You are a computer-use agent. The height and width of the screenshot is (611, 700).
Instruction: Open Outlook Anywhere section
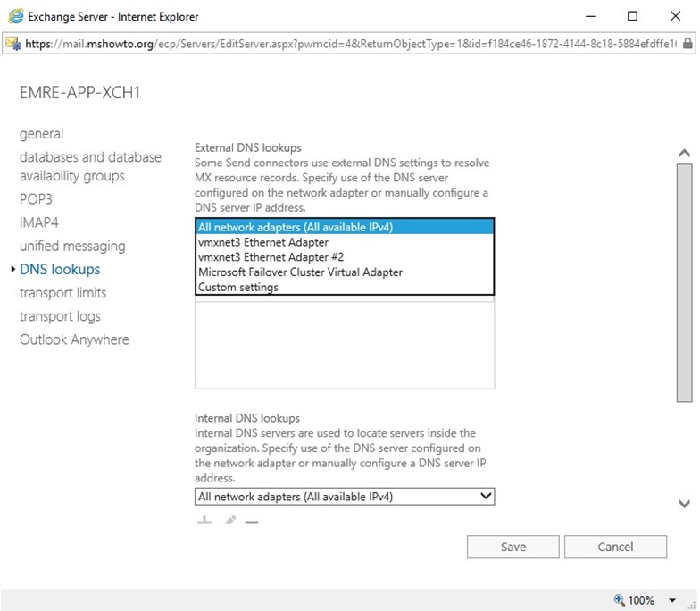point(74,339)
